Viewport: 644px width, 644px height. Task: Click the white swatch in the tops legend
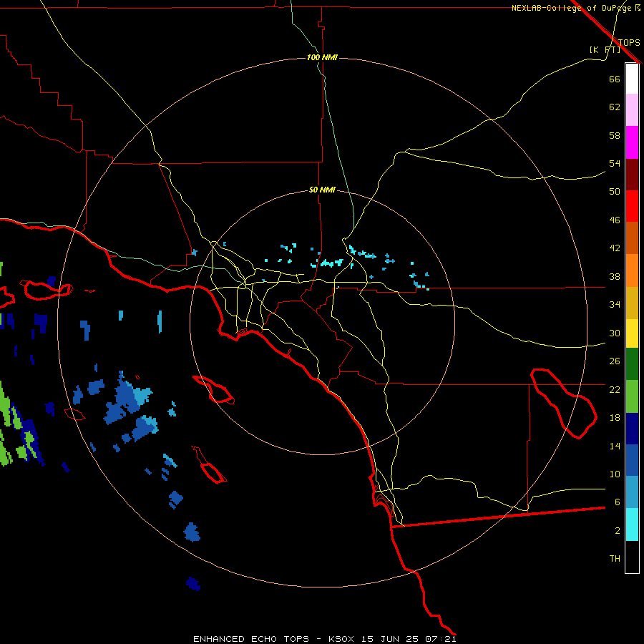(x=632, y=79)
